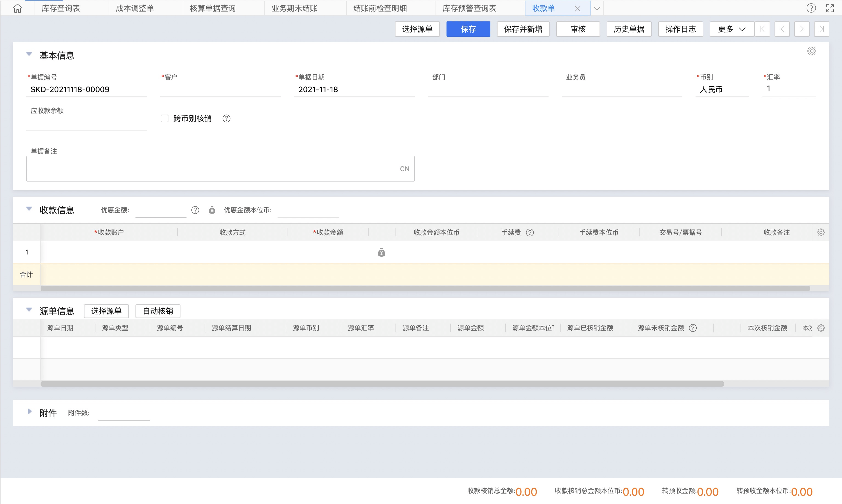Click money bag icon beside 优惠金额
This screenshot has height=504, width=842.
212,210
